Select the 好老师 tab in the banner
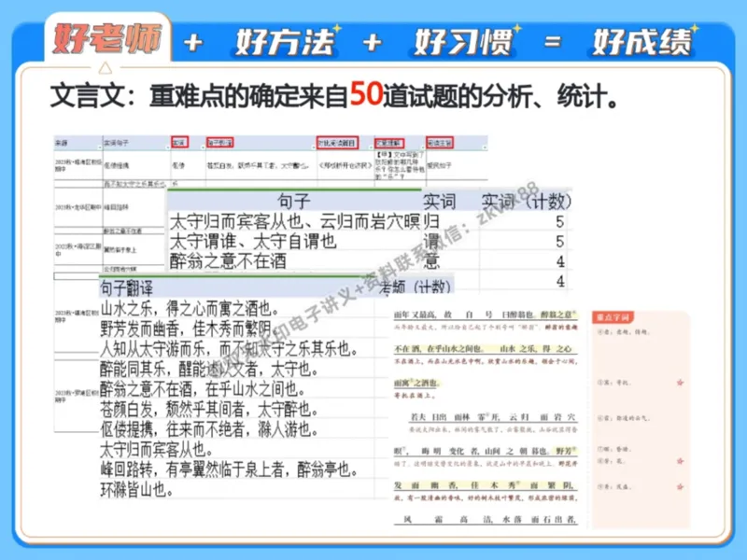Viewport: 747px width, 560px height. pos(107,38)
